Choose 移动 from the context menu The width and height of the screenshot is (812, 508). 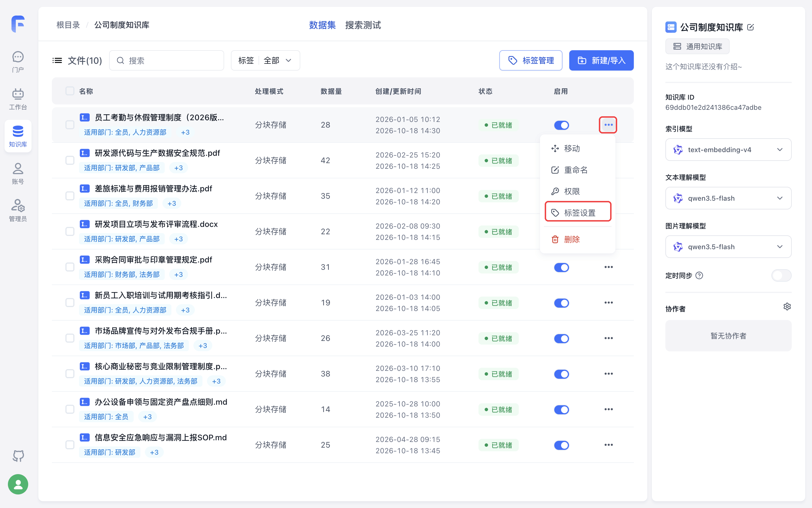pos(577,148)
